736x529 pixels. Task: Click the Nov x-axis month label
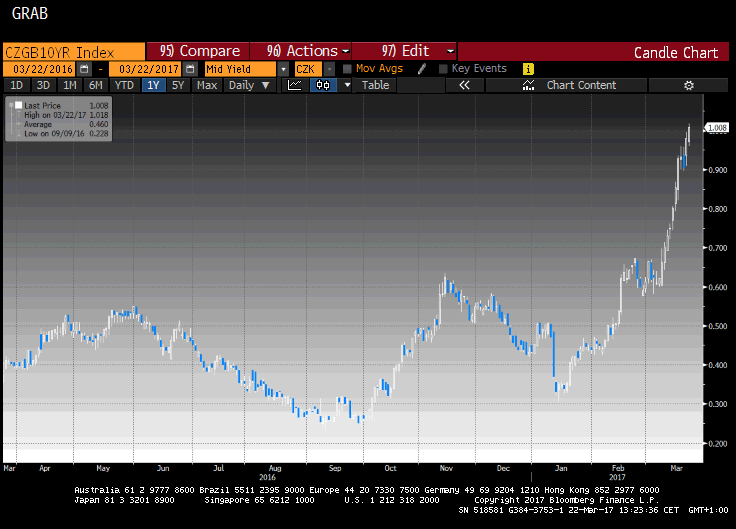[446, 468]
